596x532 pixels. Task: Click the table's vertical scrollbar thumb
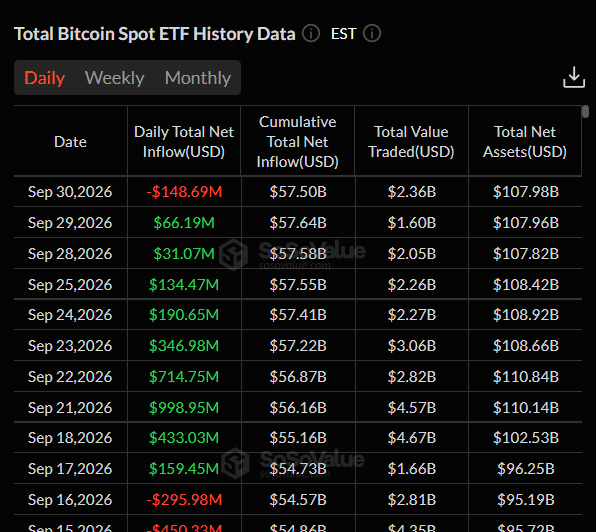586,112
